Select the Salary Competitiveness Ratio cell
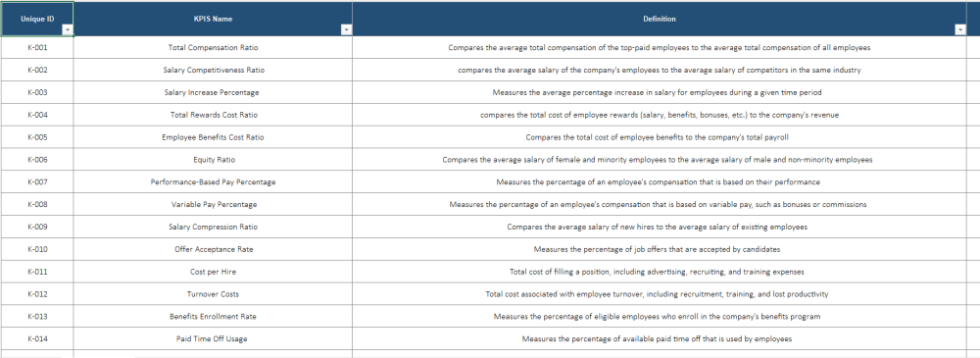The height and width of the screenshot is (358, 980). pyautogui.click(x=213, y=70)
